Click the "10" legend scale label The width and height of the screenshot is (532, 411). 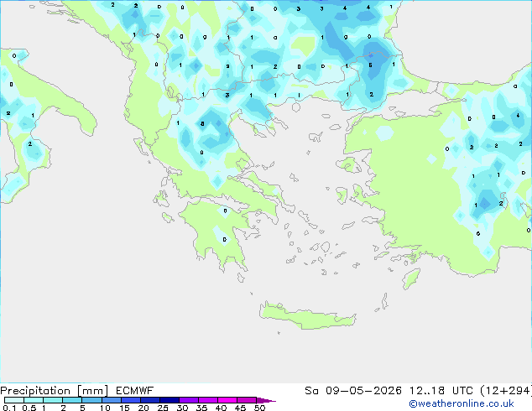click(x=105, y=408)
